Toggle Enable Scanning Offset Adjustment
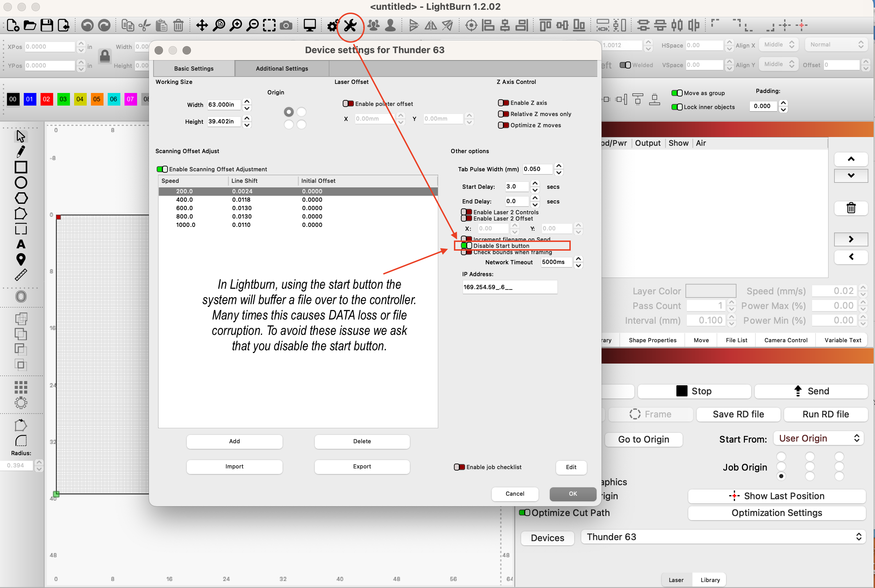 tap(162, 169)
